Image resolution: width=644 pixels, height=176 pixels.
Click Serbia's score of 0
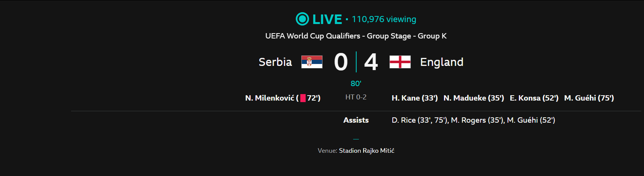pyautogui.click(x=341, y=62)
